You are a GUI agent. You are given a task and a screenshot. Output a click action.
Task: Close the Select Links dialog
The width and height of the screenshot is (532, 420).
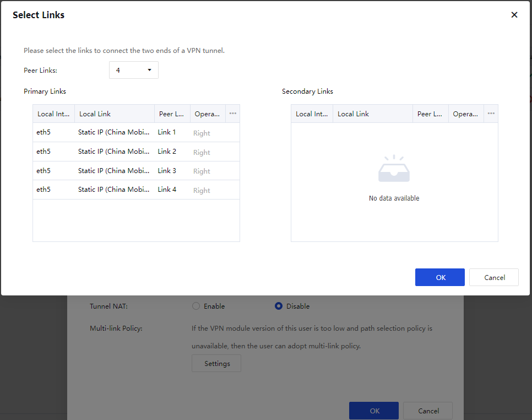(514, 15)
